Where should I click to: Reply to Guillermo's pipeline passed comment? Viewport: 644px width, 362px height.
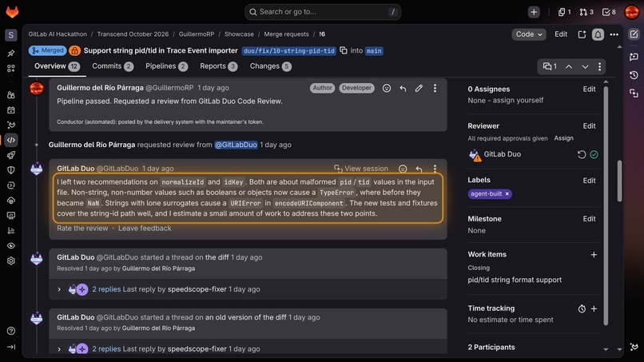click(x=403, y=88)
